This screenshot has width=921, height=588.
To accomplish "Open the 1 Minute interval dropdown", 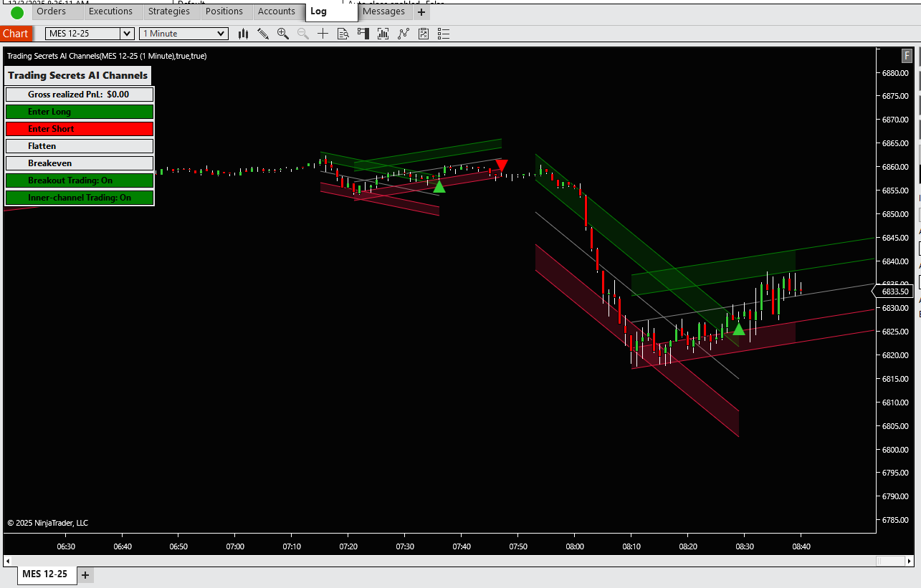I will point(221,34).
